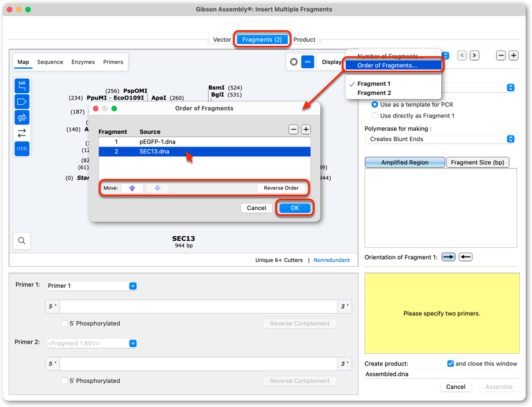Set Fragment 1 orientation to reverse arrow
532x407 pixels.
(465, 257)
